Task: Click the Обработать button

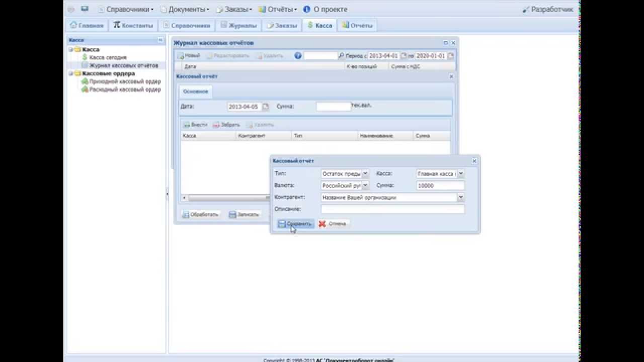Action: (x=200, y=214)
